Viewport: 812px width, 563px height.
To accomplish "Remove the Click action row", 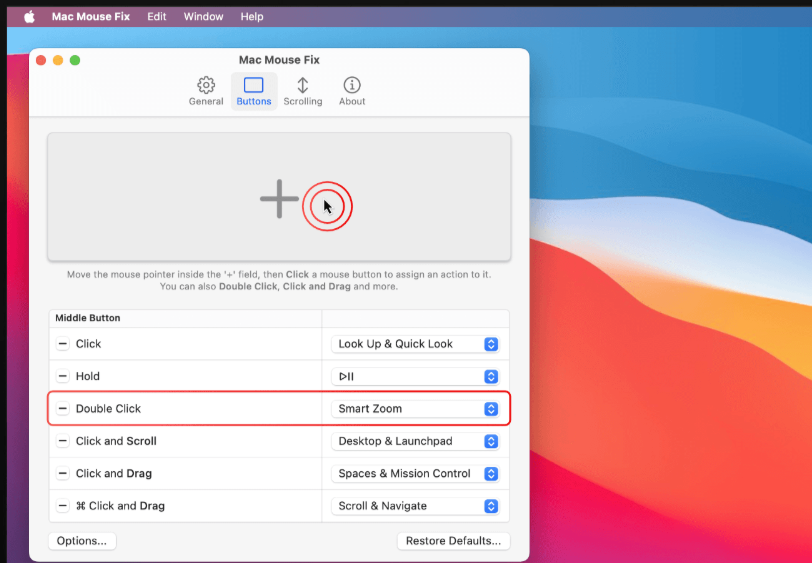I will coord(63,343).
